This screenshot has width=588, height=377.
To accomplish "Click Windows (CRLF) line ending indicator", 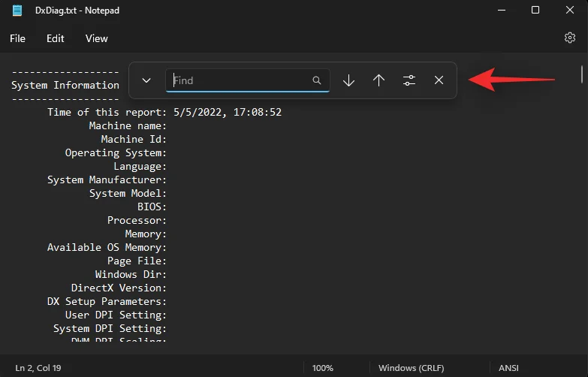I will 411,368.
